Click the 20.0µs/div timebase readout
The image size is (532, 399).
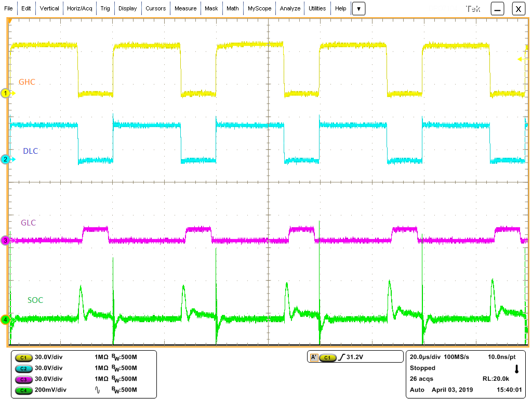point(426,356)
